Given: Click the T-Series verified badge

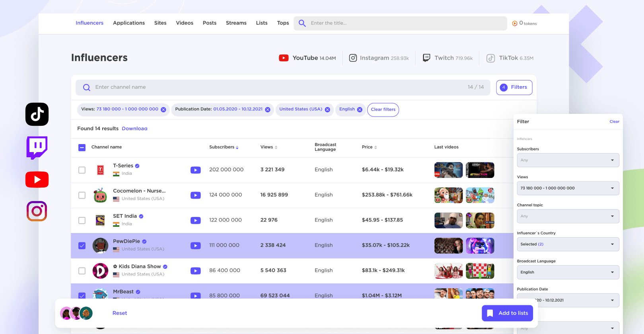Looking at the screenshot, I should click(137, 166).
